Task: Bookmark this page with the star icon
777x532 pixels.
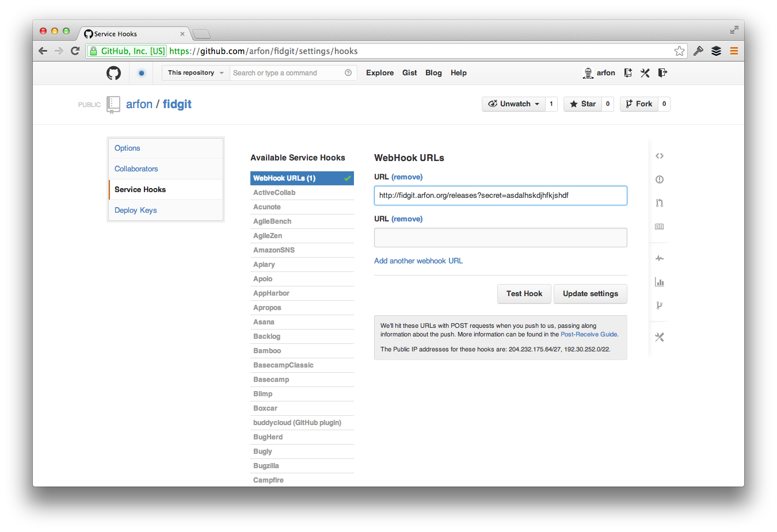Action: [x=680, y=51]
